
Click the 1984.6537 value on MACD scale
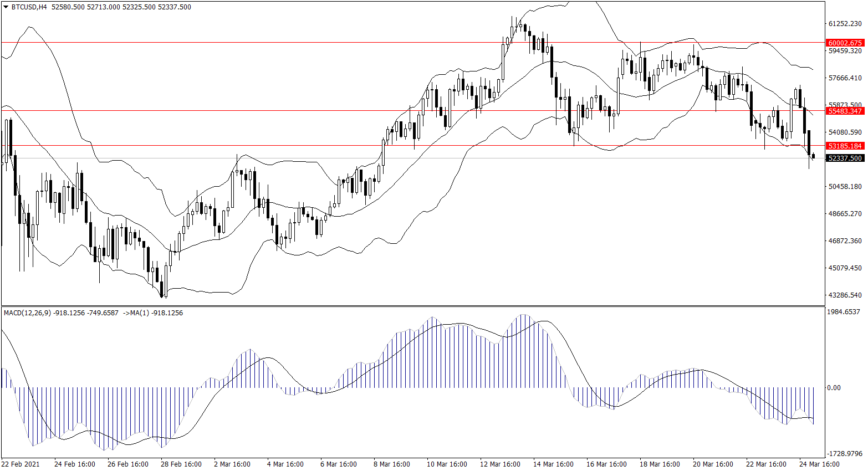coord(843,312)
